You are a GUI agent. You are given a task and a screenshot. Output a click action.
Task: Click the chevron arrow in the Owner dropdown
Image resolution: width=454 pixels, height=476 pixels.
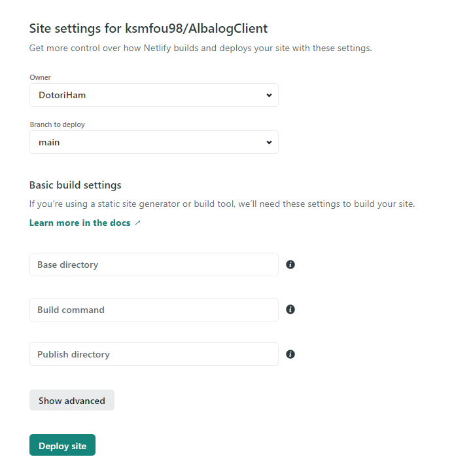[x=269, y=95]
